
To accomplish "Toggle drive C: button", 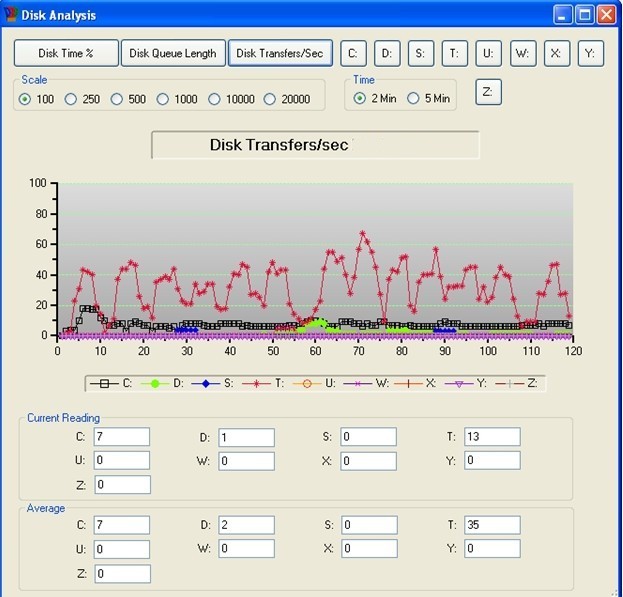I will coord(353,53).
